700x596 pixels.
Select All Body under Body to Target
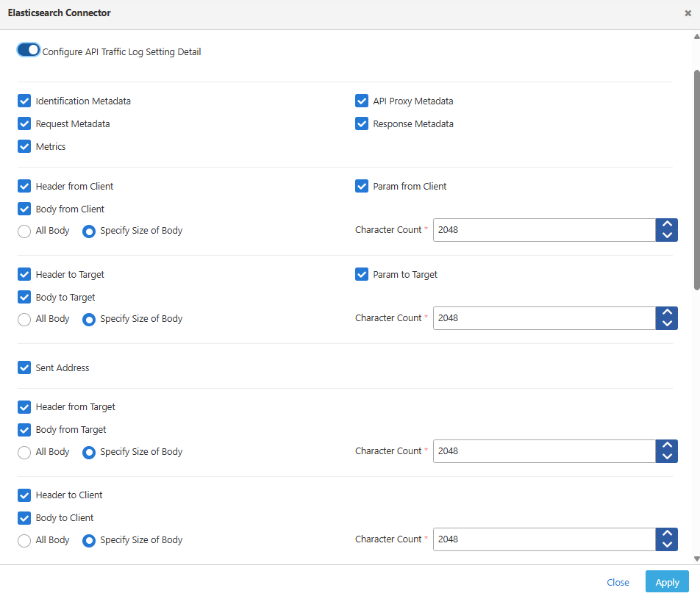point(23,319)
